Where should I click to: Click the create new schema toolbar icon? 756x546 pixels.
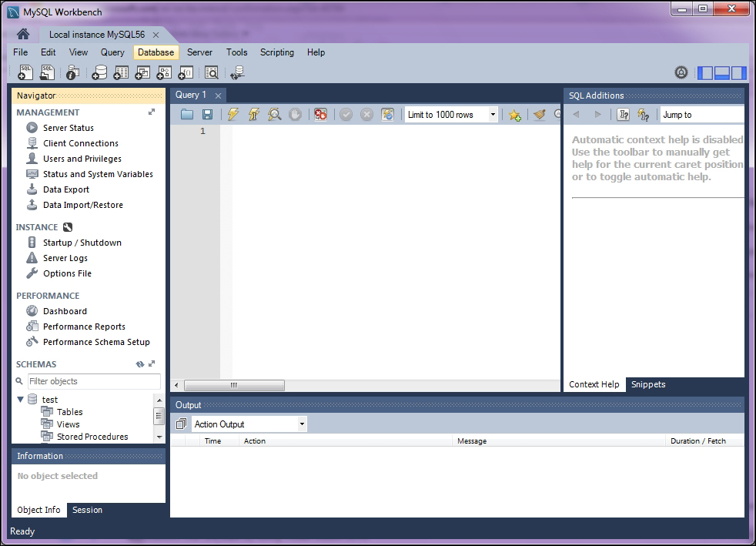(99, 73)
